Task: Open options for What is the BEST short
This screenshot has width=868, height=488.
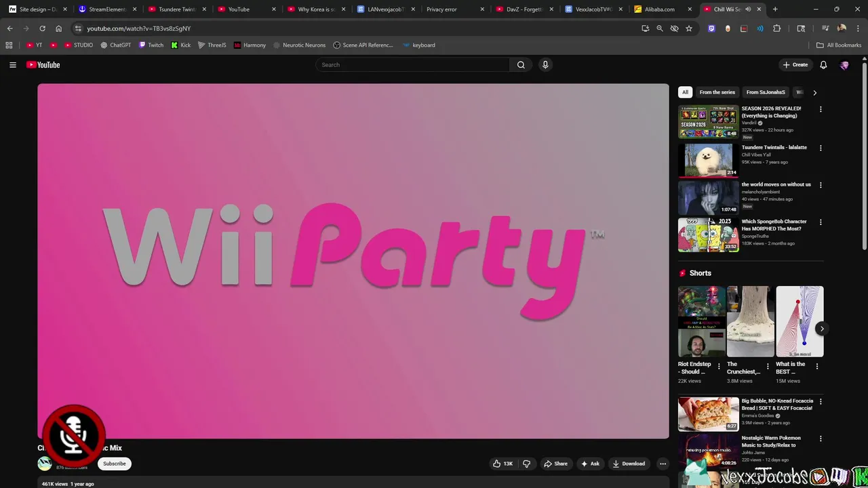Action: pyautogui.click(x=816, y=367)
